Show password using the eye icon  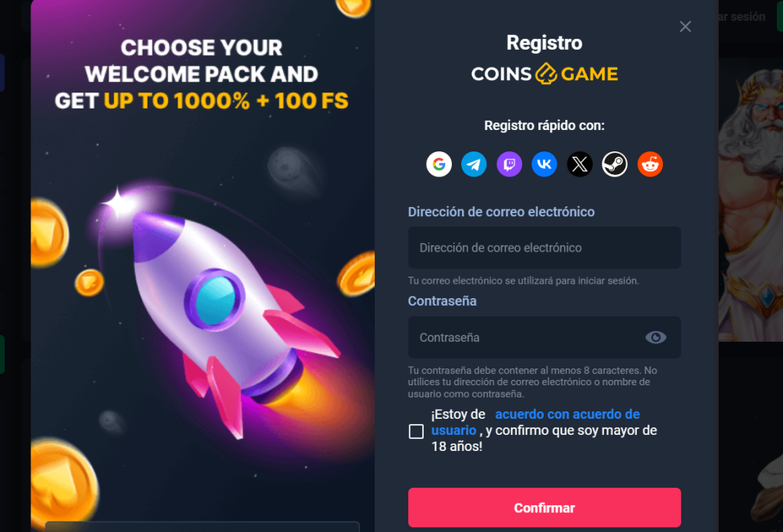pos(655,337)
